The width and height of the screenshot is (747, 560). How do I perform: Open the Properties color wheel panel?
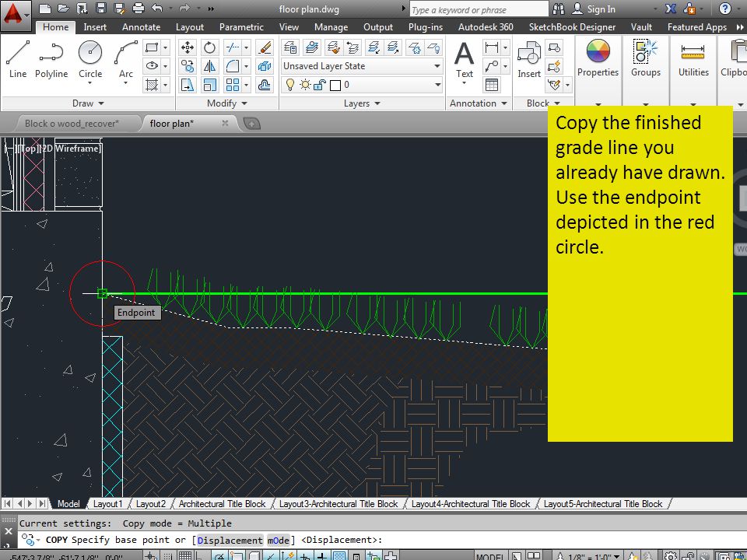(598, 59)
